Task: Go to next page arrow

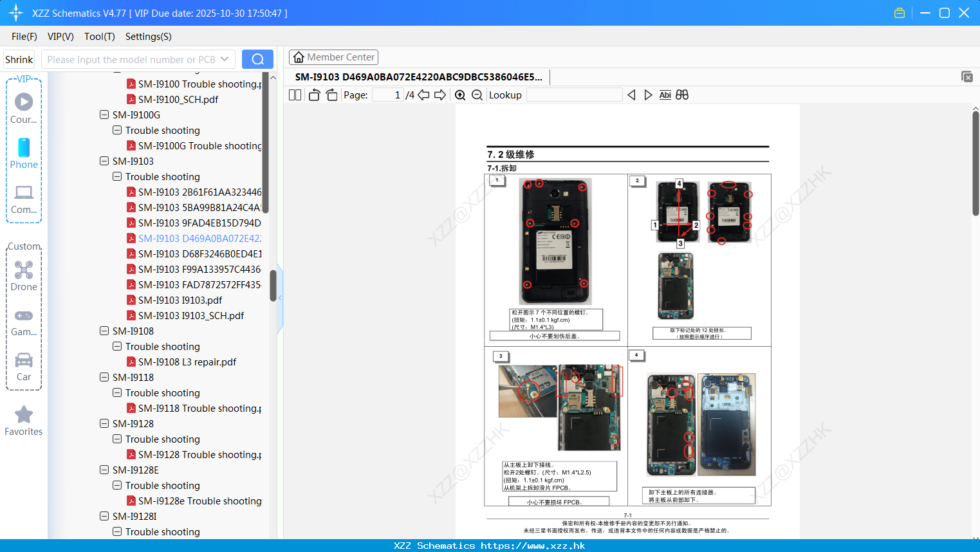Action: click(x=440, y=95)
